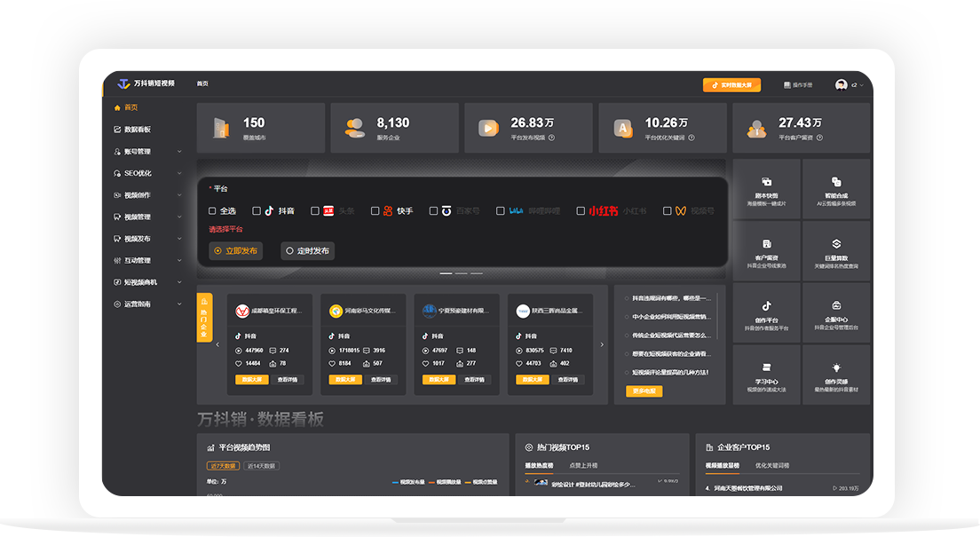The height and width of the screenshot is (537, 980).
Task: Open the user account dropdown next to avatar
Action: (x=857, y=85)
